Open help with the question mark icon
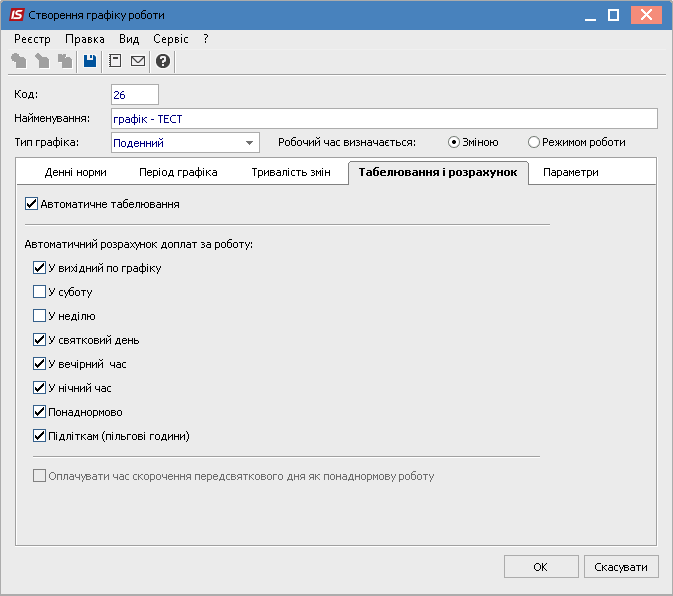The width and height of the screenshot is (673, 596). click(x=163, y=61)
